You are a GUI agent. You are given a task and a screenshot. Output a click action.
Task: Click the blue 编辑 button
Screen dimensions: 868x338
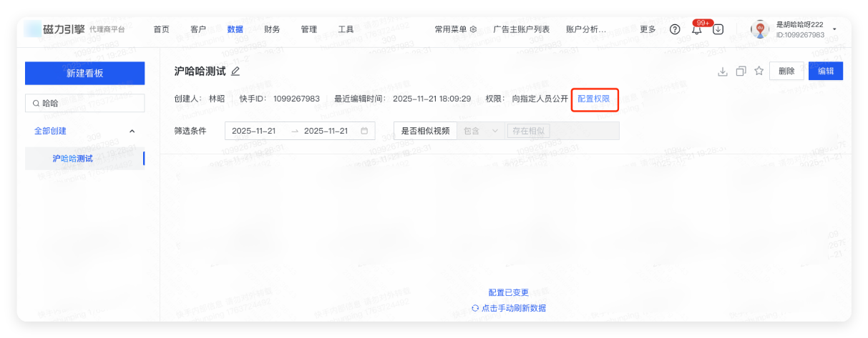click(x=826, y=71)
